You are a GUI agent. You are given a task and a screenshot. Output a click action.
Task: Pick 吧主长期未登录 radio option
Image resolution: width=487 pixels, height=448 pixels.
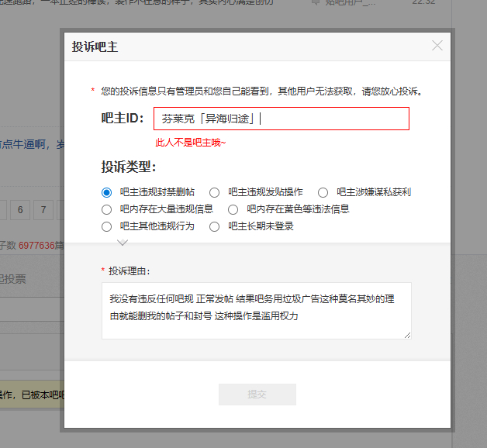tap(214, 226)
